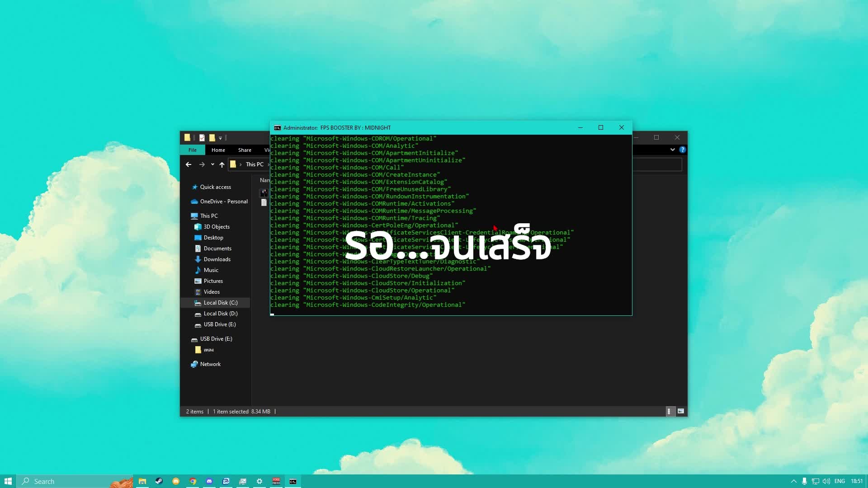The image size is (868, 488).
Task: Open Downloads folder in navigation pane
Action: 217,259
